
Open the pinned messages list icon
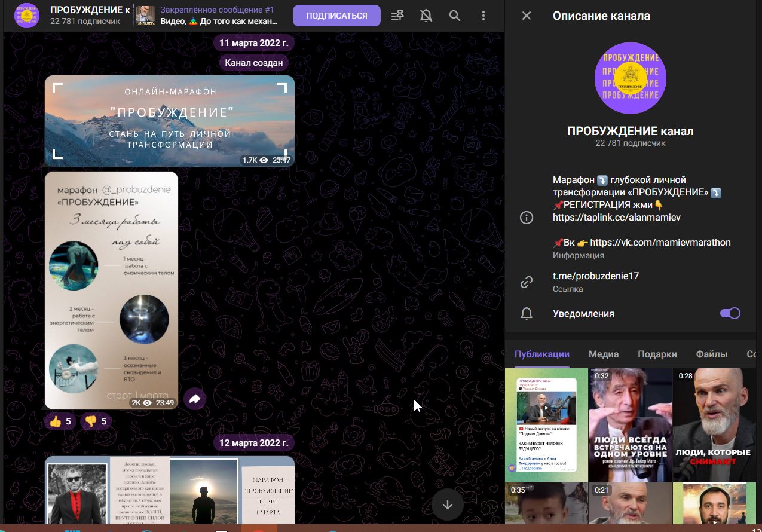pos(397,16)
